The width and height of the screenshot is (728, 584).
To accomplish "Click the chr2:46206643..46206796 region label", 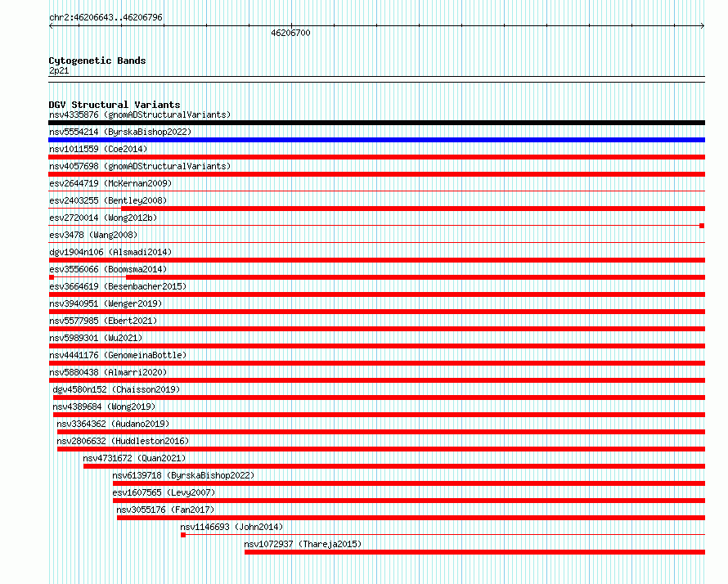I will (106, 17).
